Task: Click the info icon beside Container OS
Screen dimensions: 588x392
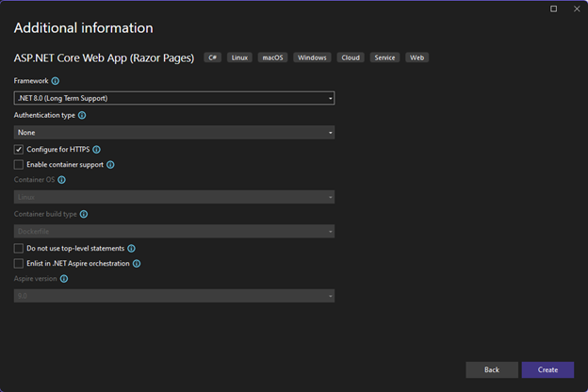Action: (x=61, y=180)
